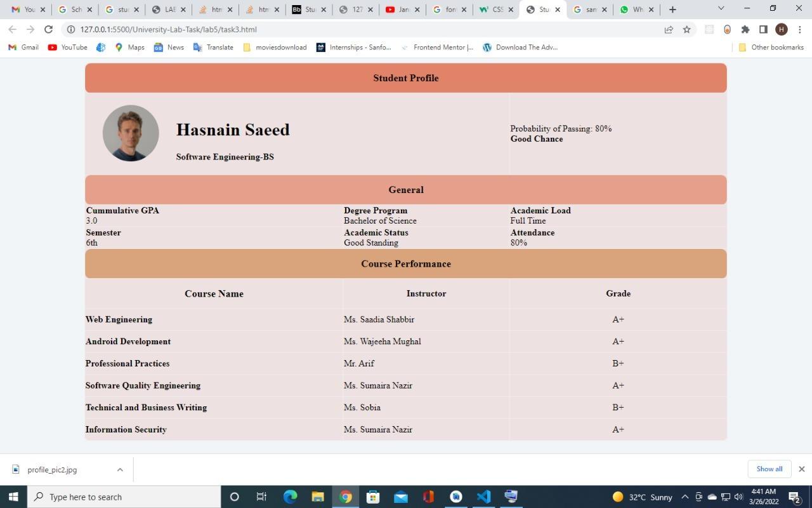Open Chrome's three-dot settings menu

799,29
